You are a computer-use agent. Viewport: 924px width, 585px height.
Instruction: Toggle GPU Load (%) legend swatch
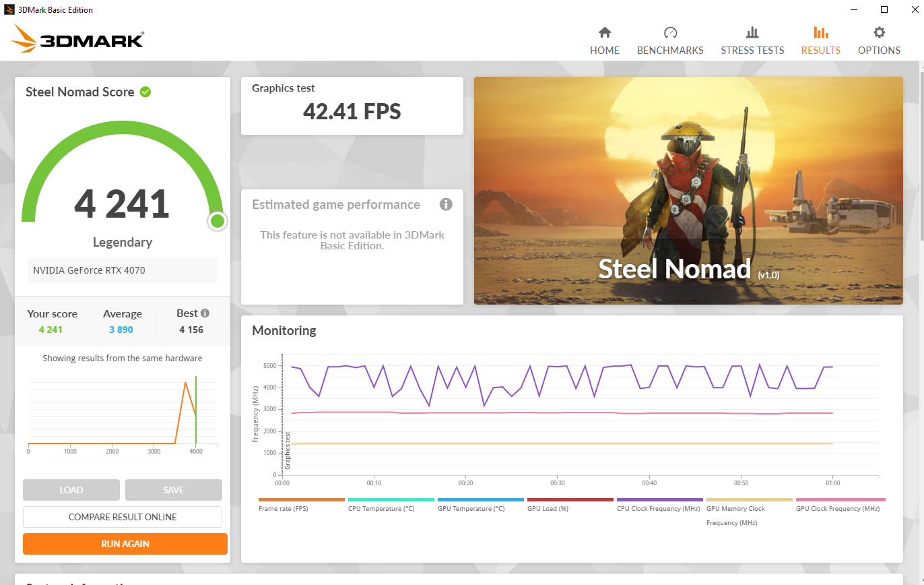pos(570,500)
